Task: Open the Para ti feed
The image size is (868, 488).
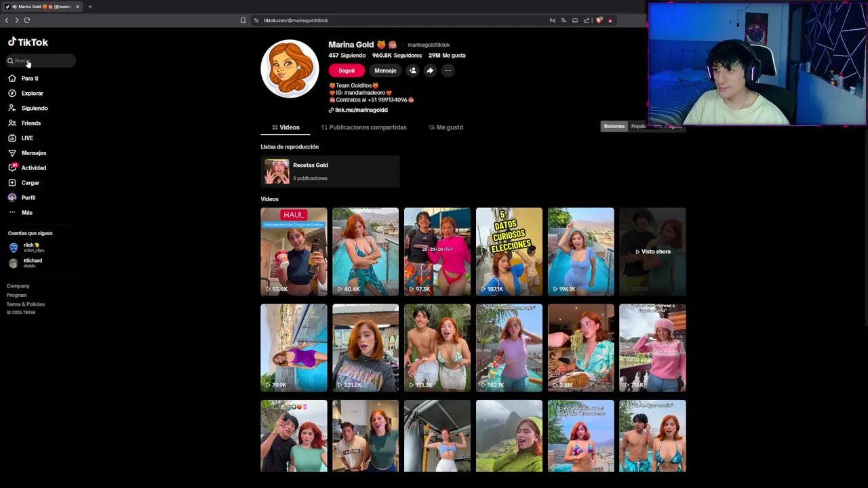Action: tap(29, 79)
